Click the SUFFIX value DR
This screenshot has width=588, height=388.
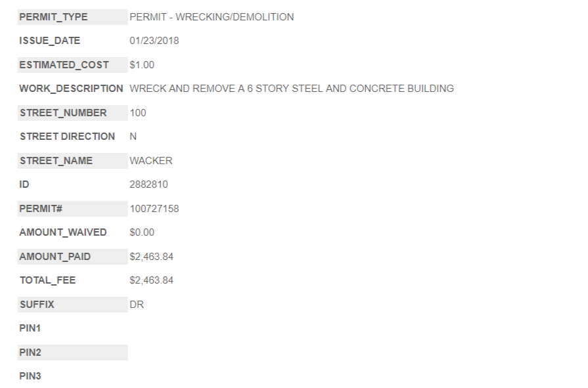(137, 305)
